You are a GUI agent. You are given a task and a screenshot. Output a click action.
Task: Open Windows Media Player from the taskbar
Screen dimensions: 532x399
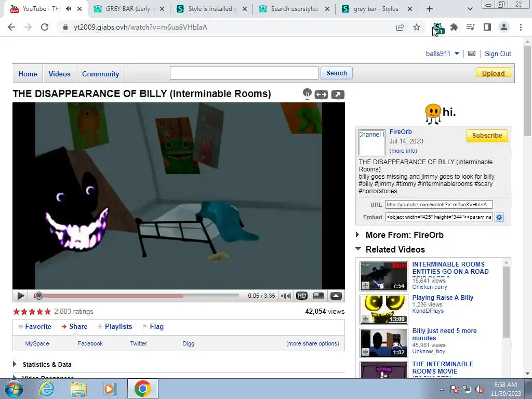point(110,389)
